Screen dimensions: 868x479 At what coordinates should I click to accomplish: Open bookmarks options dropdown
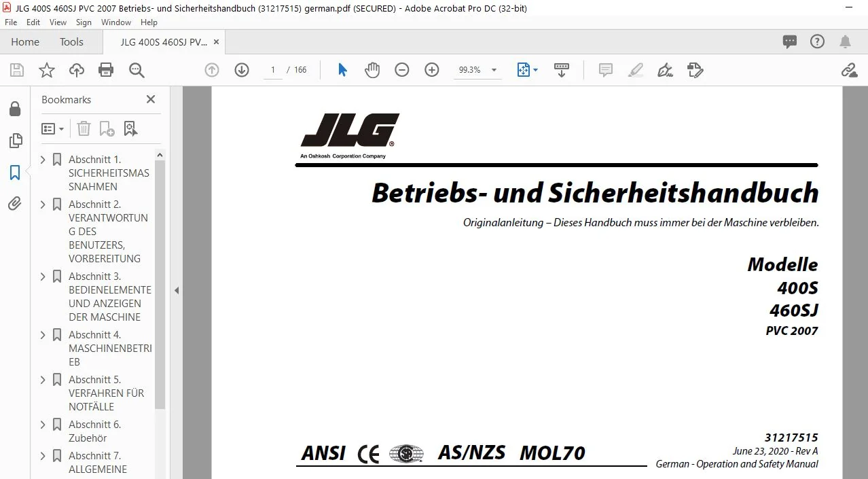pos(52,128)
